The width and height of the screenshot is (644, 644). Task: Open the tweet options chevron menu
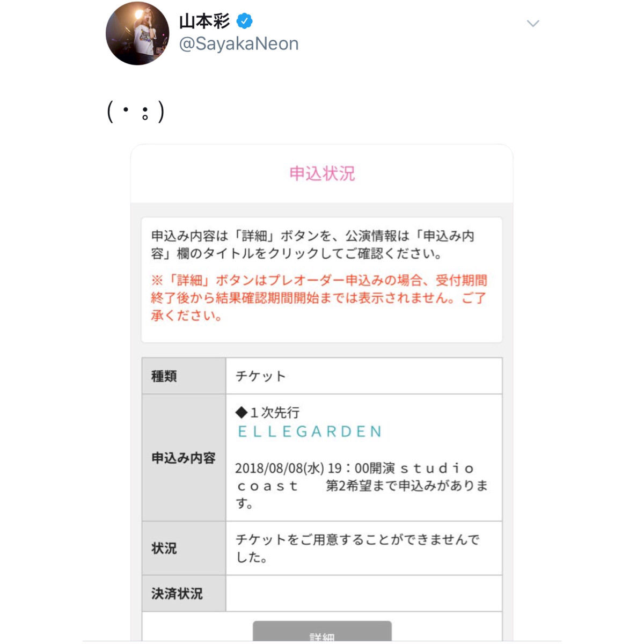coord(532,24)
